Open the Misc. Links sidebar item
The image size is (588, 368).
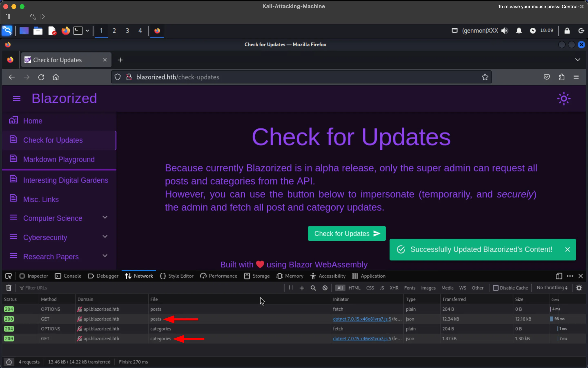(x=59, y=199)
